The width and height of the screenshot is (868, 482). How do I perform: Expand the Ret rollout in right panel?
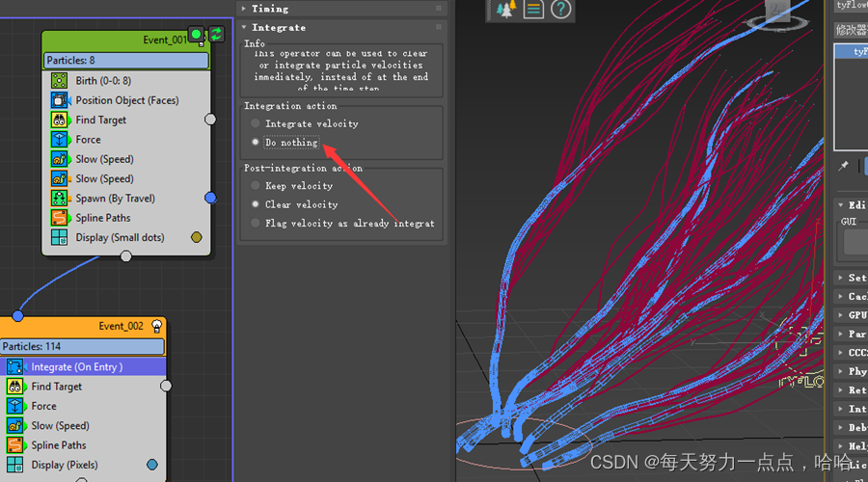840,390
